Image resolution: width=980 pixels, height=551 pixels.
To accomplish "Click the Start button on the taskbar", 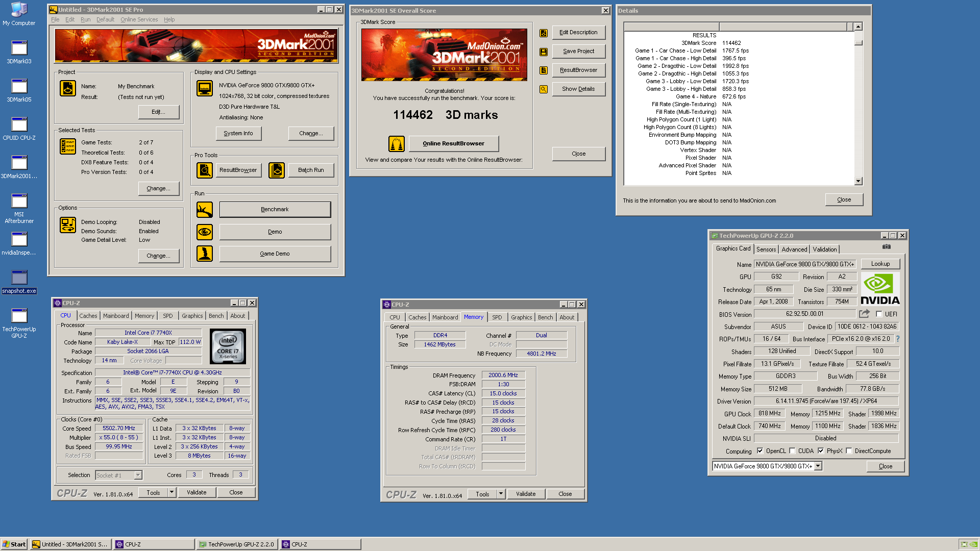I will pos(14,544).
